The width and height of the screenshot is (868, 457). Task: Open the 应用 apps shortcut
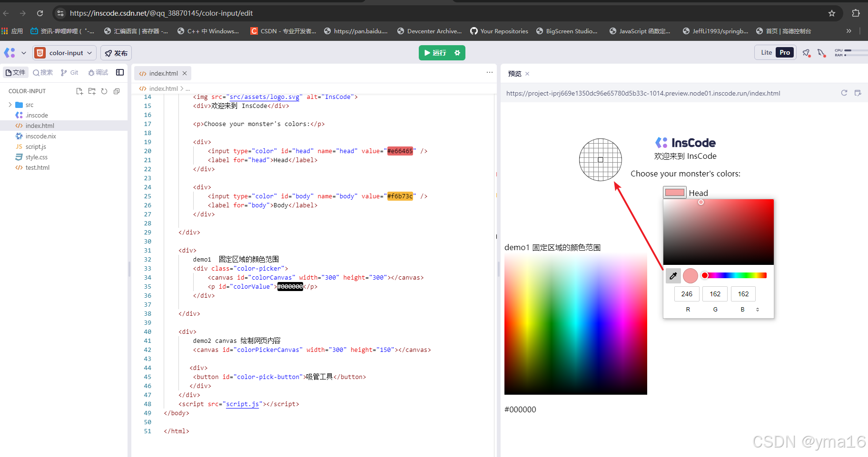pos(12,31)
